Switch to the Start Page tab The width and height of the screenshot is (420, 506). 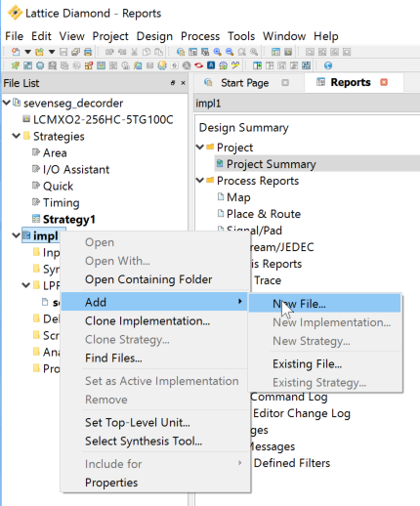pyautogui.click(x=245, y=83)
